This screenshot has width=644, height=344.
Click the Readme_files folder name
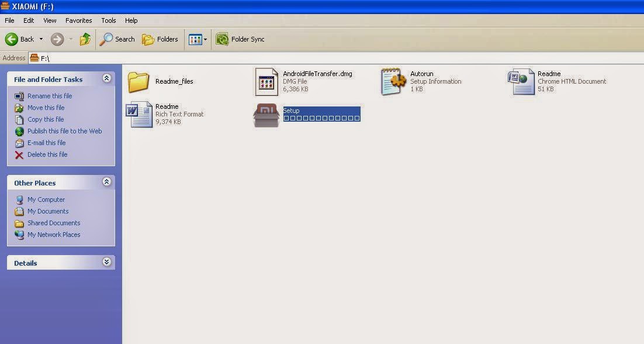pyautogui.click(x=174, y=81)
